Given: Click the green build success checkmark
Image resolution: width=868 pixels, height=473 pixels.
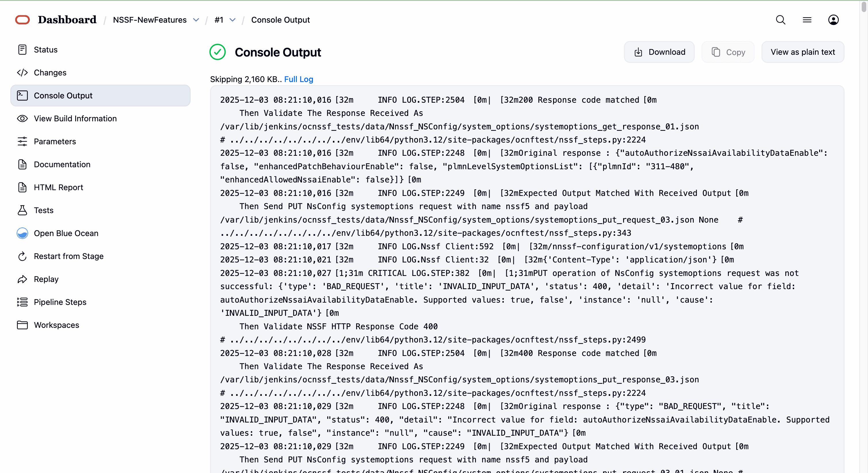Looking at the screenshot, I should [x=217, y=52].
